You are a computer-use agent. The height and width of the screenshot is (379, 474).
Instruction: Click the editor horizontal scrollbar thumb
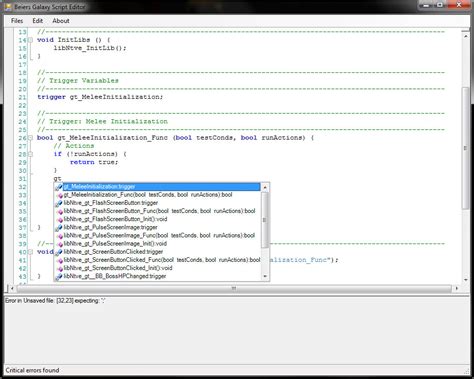pyautogui.click(x=233, y=288)
